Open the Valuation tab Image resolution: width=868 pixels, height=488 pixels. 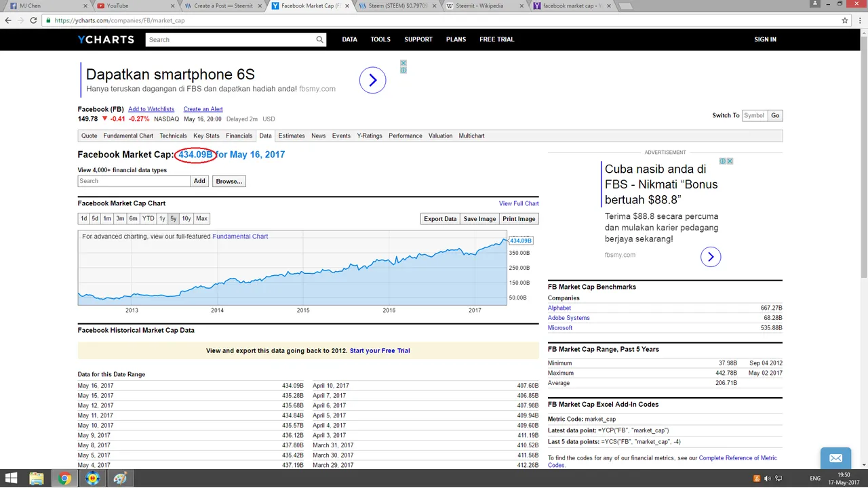(x=440, y=136)
